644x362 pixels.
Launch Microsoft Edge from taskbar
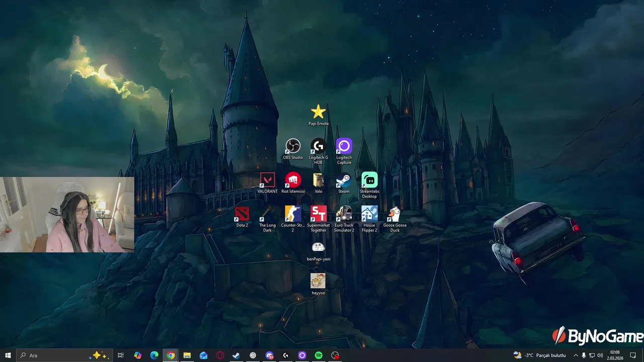[154, 355]
